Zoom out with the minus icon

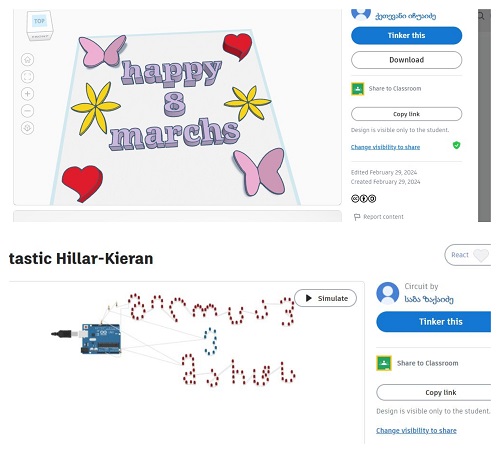click(x=27, y=111)
